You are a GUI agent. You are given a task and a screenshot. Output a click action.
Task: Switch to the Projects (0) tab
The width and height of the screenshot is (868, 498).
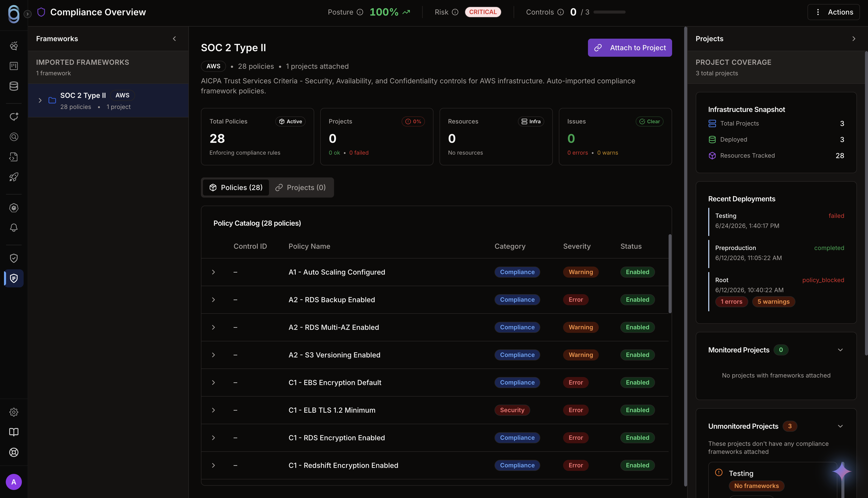300,188
